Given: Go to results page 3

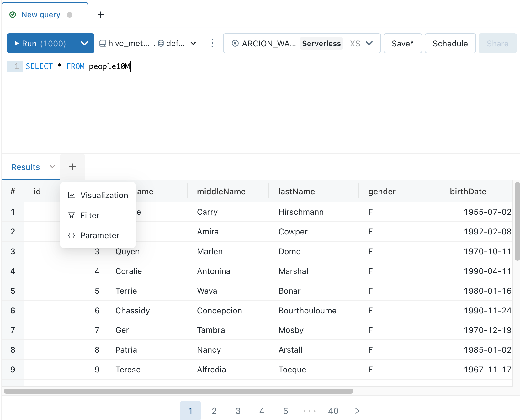Looking at the screenshot, I should (x=238, y=411).
